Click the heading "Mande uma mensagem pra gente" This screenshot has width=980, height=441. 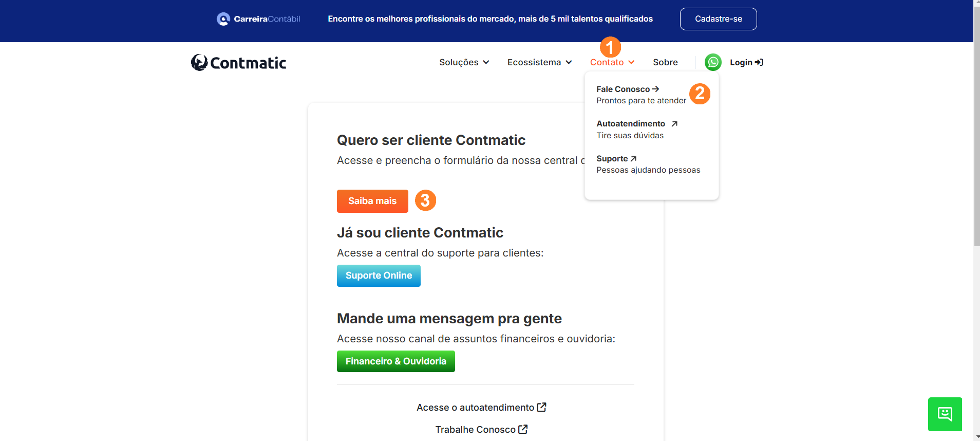coord(449,318)
